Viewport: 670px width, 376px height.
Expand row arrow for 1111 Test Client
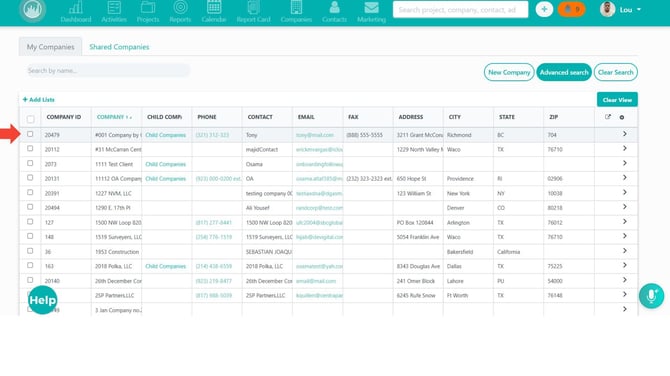[625, 163]
